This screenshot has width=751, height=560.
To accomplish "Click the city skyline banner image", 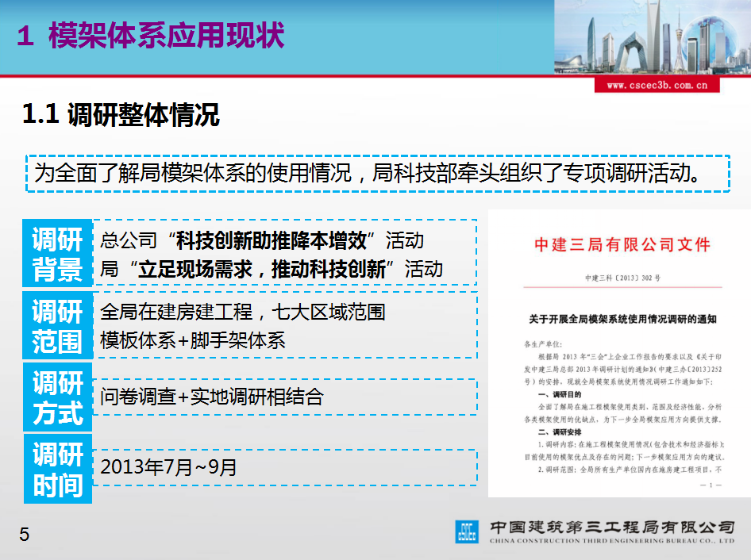I will point(653,37).
